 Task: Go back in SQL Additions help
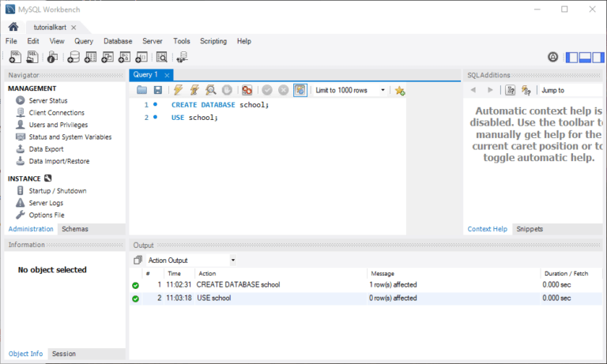tap(473, 90)
